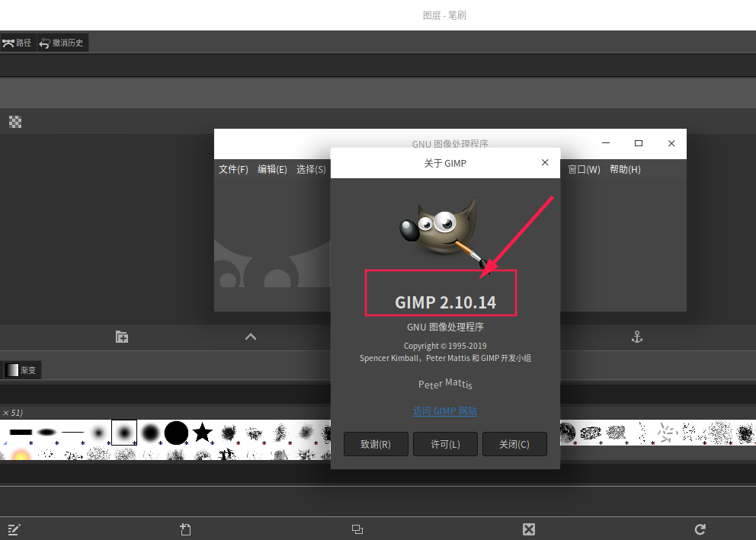Click the create new brush icon
Viewport: 756px width, 540px height.
(186, 529)
